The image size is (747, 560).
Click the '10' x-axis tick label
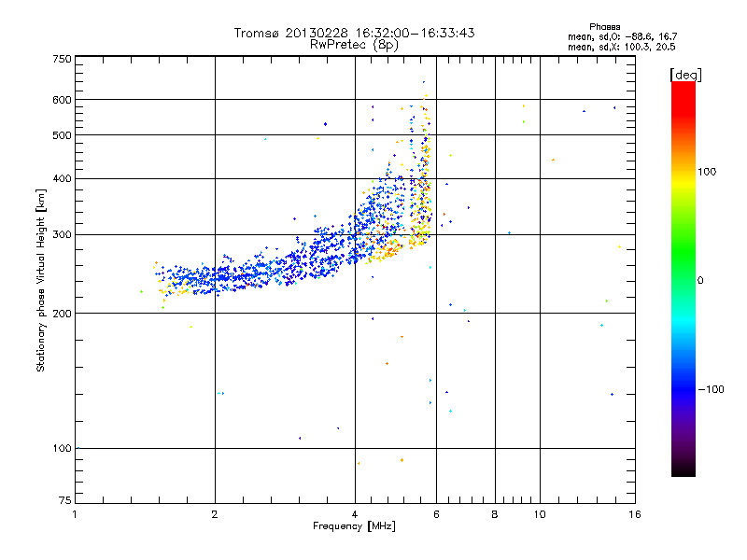coord(540,514)
